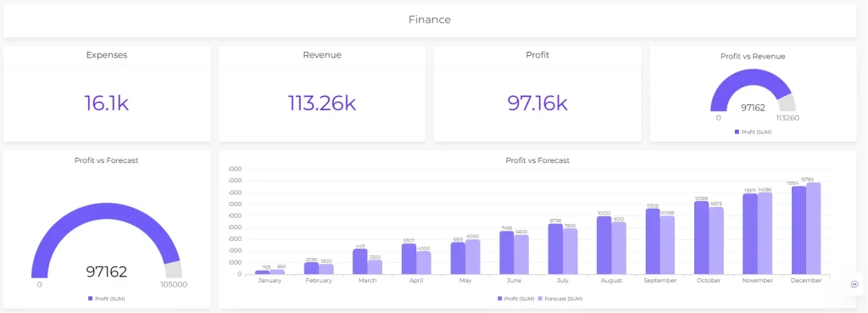Click the Expenses card heading

point(107,55)
